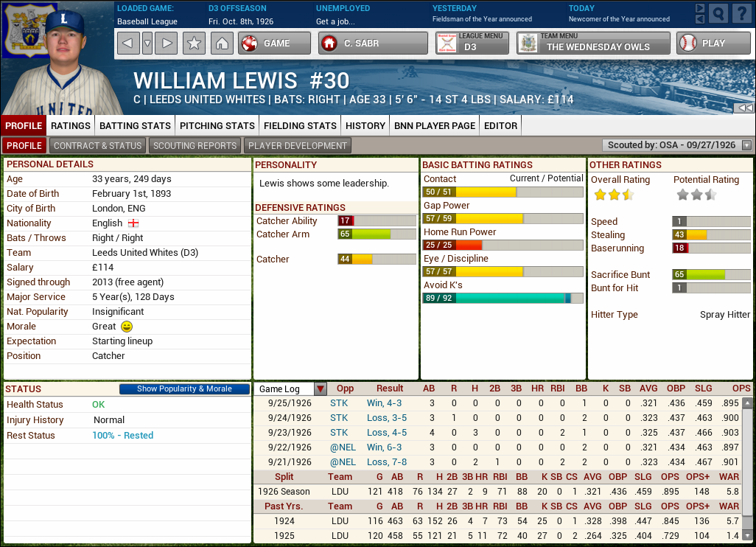Select the PROFILE sub-tab

pos(24,146)
